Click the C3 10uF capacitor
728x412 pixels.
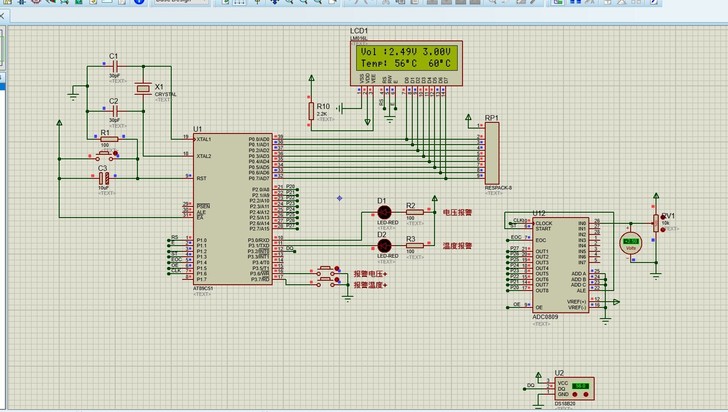pos(104,177)
